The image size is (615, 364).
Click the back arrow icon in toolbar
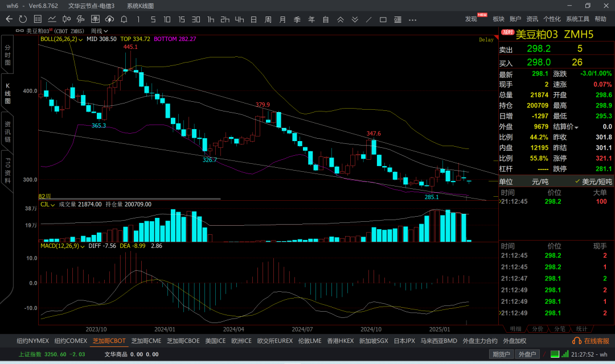point(9,19)
